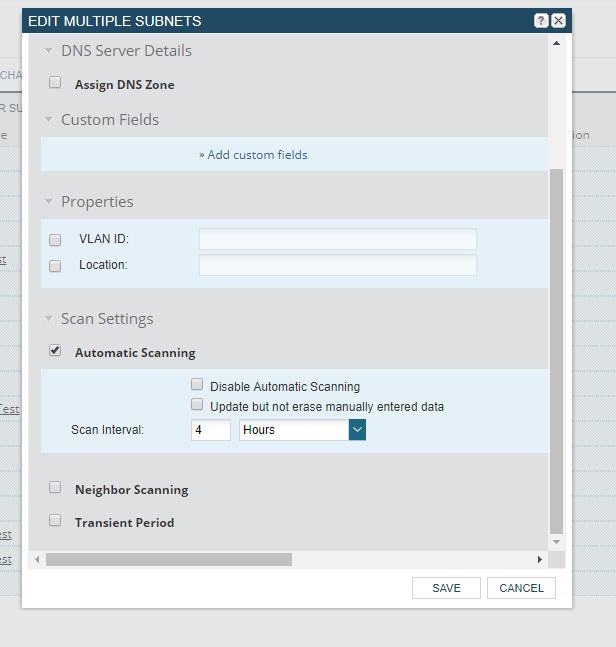Click the SAVE button
The image size is (616, 647).
click(x=446, y=588)
